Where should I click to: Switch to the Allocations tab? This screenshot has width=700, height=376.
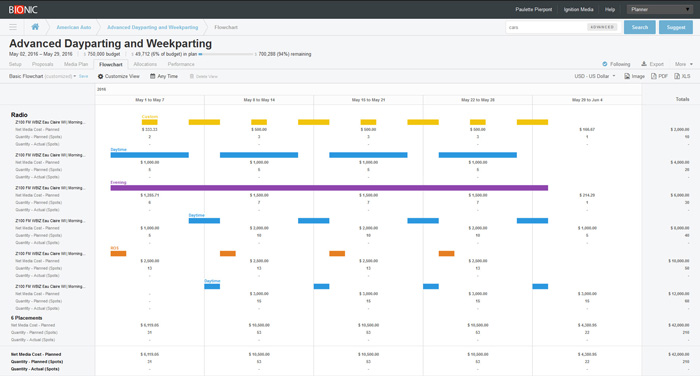click(x=145, y=64)
